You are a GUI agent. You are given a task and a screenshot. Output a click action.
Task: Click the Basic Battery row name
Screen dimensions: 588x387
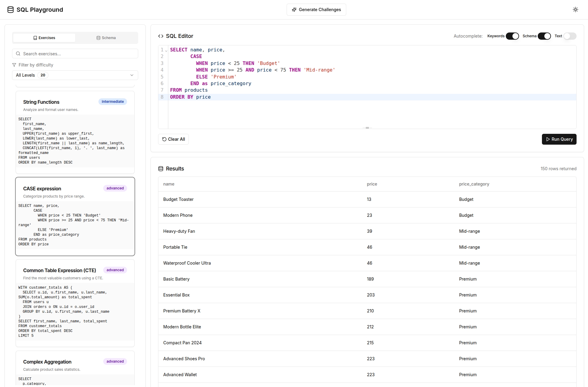tap(176, 279)
